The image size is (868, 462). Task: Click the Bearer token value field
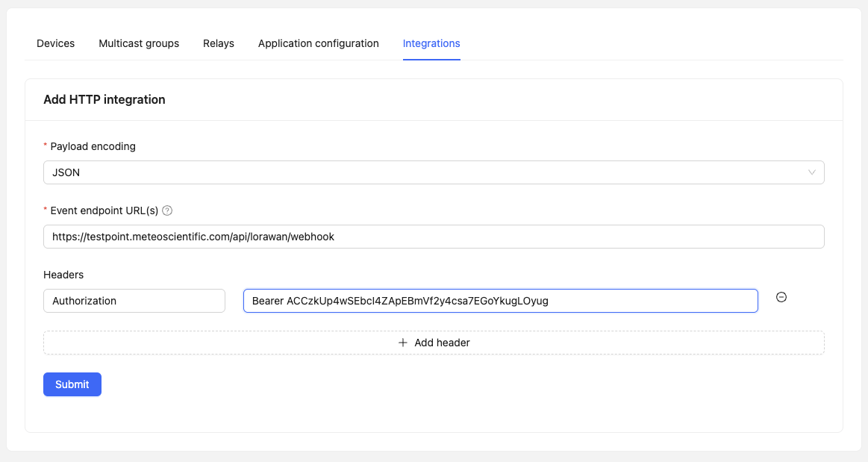point(499,300)
